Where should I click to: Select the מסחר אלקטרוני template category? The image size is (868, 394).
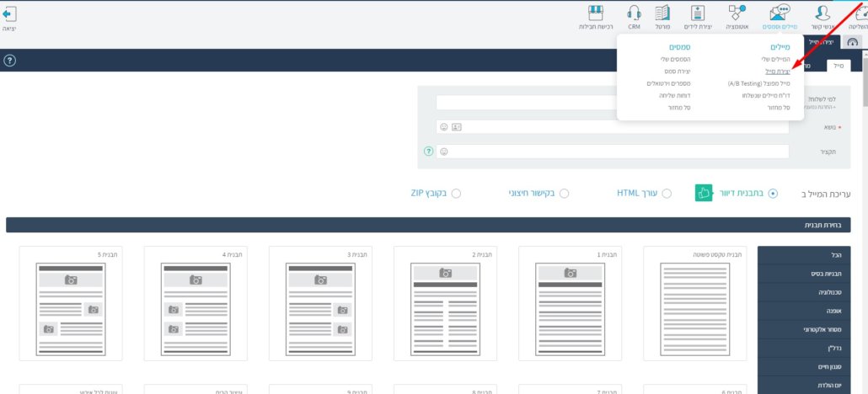point(804,329)
